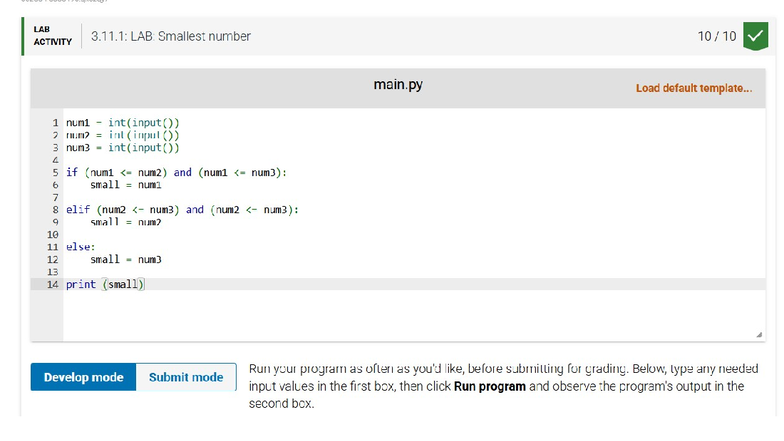Click line 8 elif statement code
This screenshot has height=441, width=784.
pos(182,210)
